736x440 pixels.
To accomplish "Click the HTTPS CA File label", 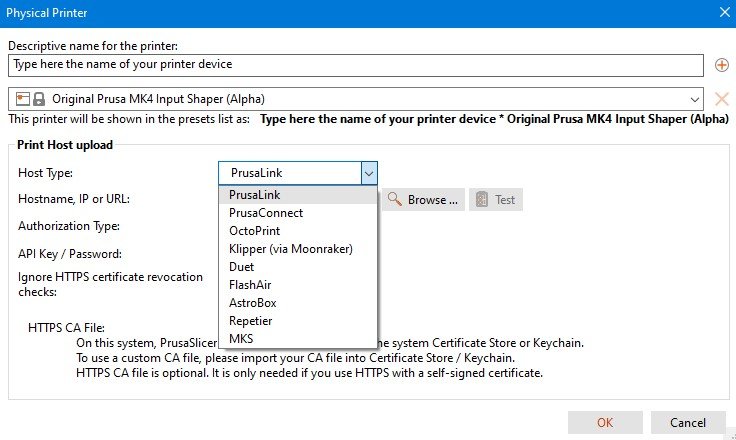I will [66, 328].
